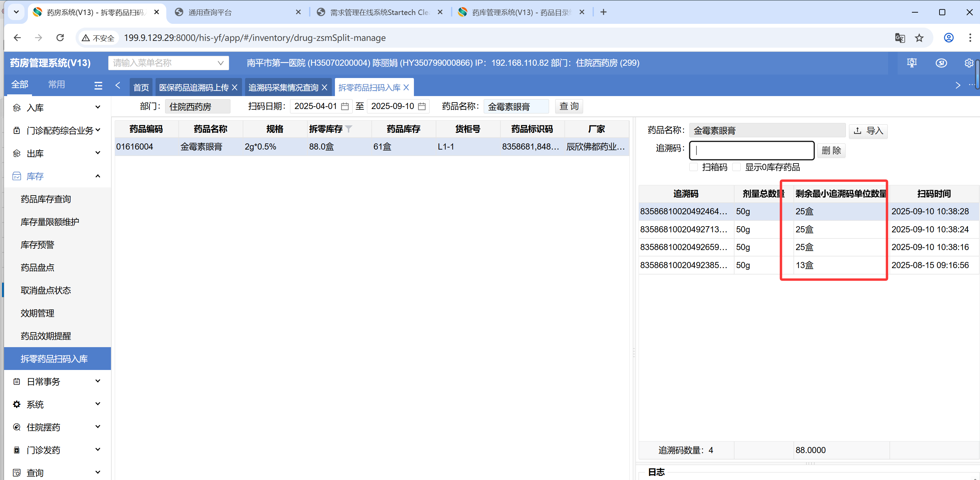This screenshot has height=480, width=980.
Task: Click the settings gear icon in header
Action: [968, 63]
